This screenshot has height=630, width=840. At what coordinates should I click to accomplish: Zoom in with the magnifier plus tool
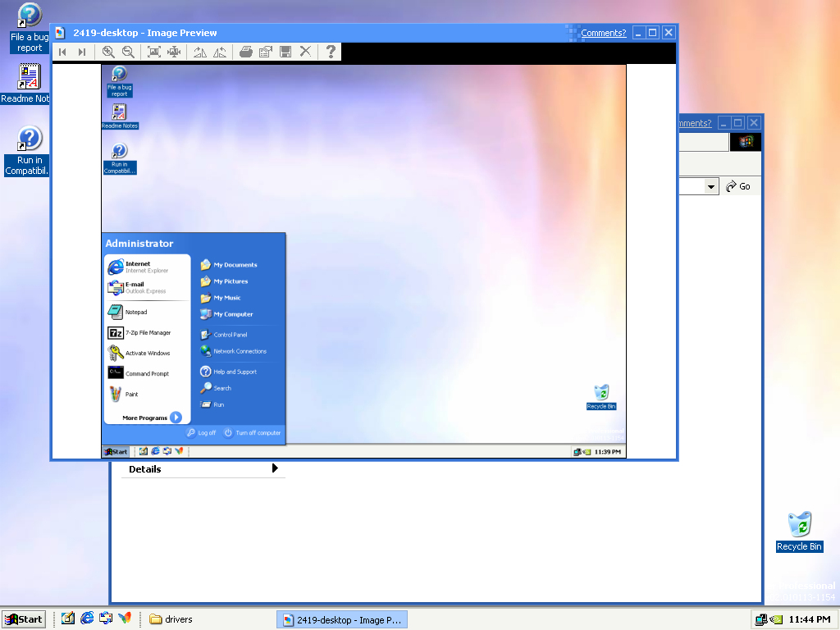click(108, 52)
